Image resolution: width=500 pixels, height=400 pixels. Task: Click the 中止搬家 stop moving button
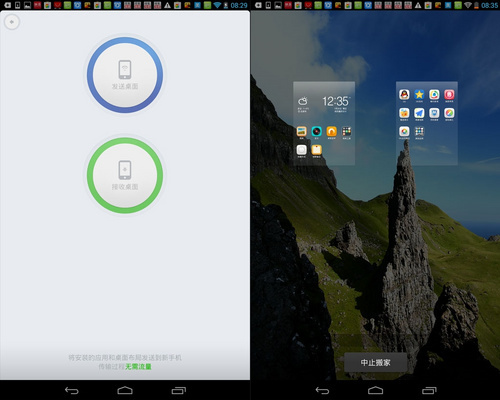coord(375,362)
